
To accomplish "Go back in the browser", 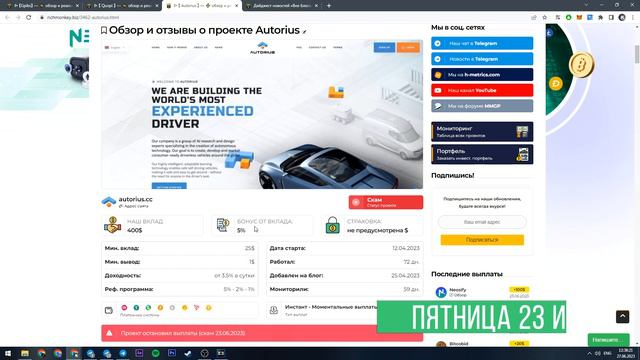I will click(x=7, y=18).
